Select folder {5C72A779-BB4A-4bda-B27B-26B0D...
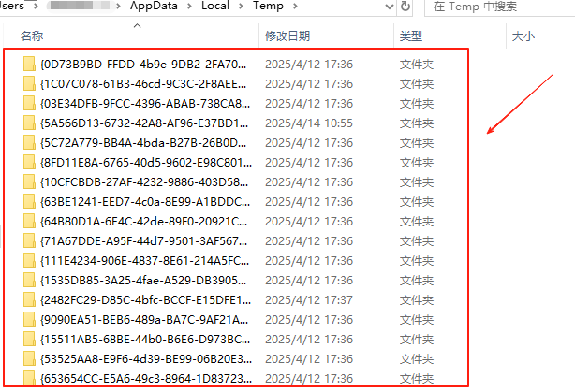This screenshot has width=575, height=392. pos(143,143)
